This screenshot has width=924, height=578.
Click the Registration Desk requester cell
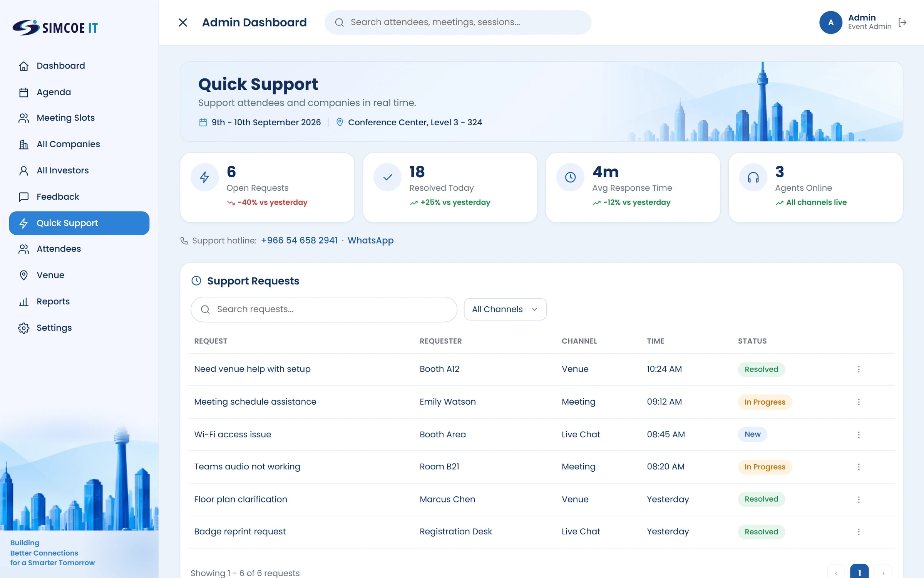455,531
